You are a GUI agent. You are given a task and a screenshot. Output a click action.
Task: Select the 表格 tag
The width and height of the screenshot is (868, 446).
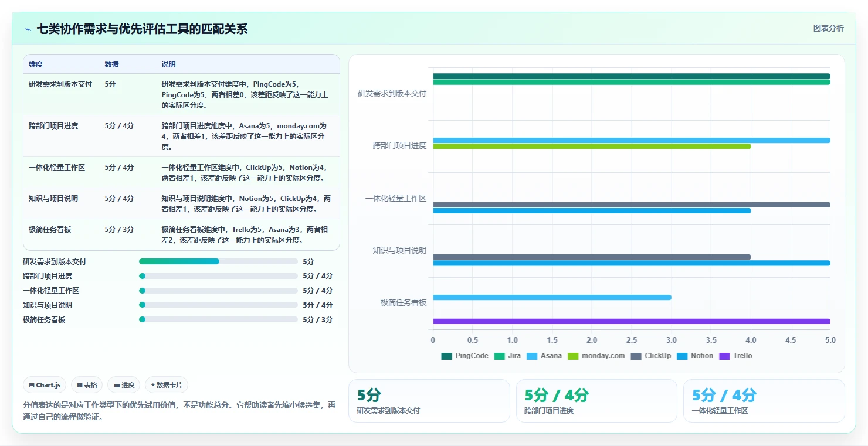point(87,385)
